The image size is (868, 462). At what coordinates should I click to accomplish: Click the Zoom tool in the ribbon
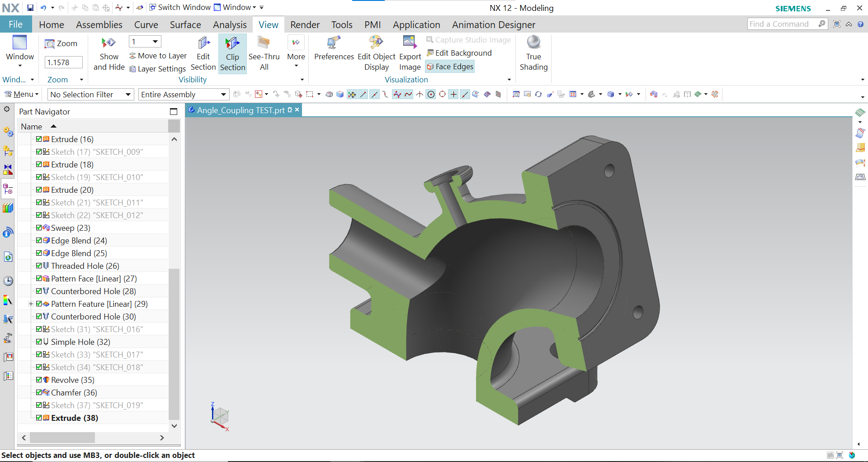(61, 43)
